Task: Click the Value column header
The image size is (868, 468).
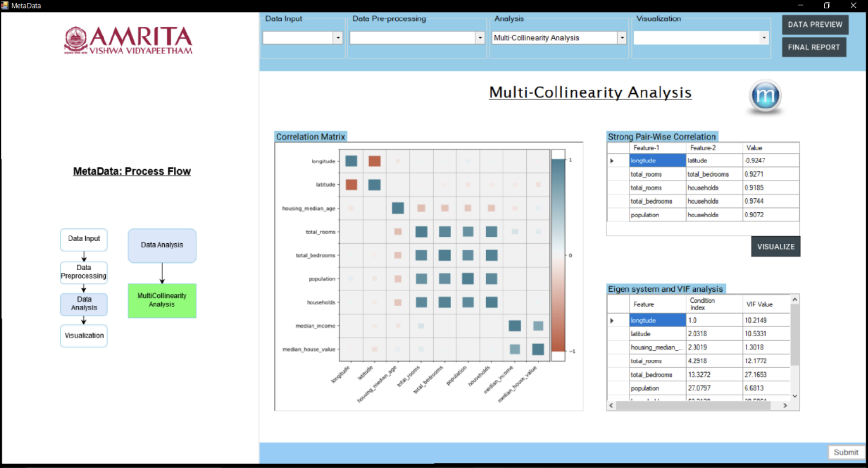Action: [770, 148]
